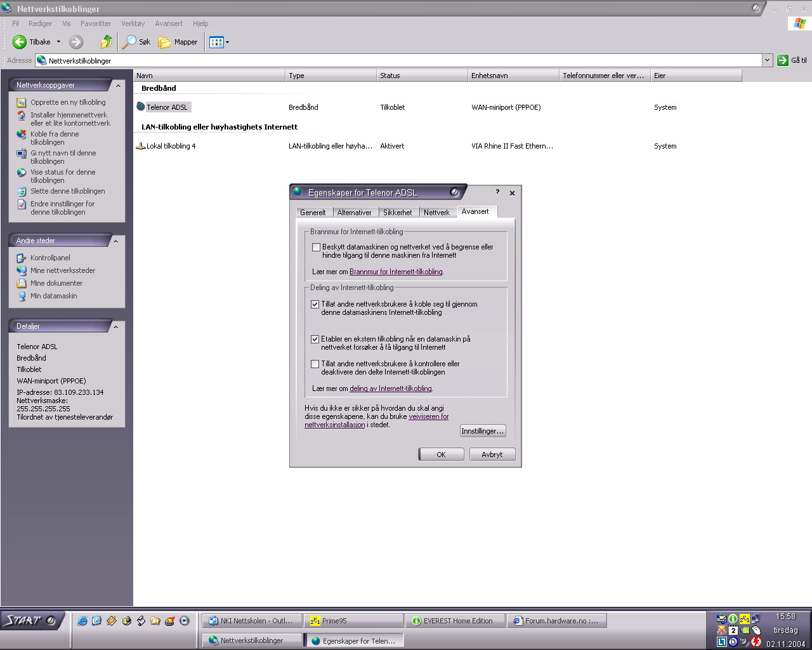Open the Favoritter menu
Viewport: 812px width, 650px height.
(x=96, y=23)
